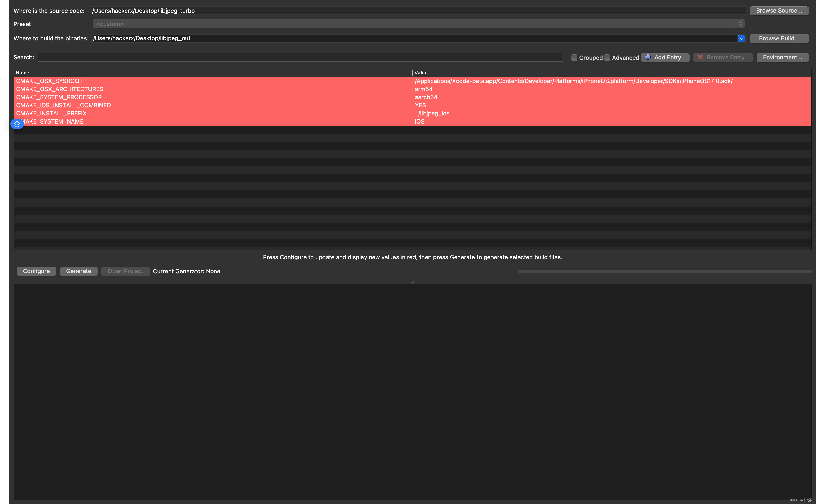Select the CMAKE_OSX_SYSROOT entry row
Image resolution: width=816 pixels, height=504 pixels.
49,81
